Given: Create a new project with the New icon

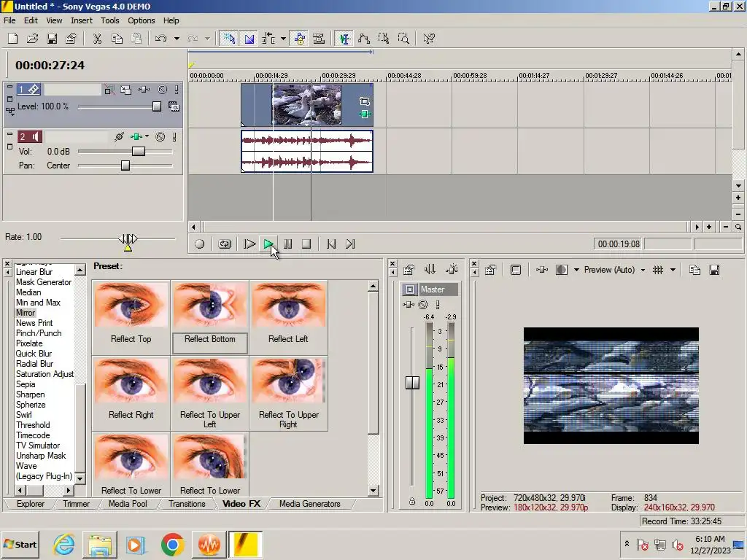Looking at the screenshot, I should (x=13, y=39).
